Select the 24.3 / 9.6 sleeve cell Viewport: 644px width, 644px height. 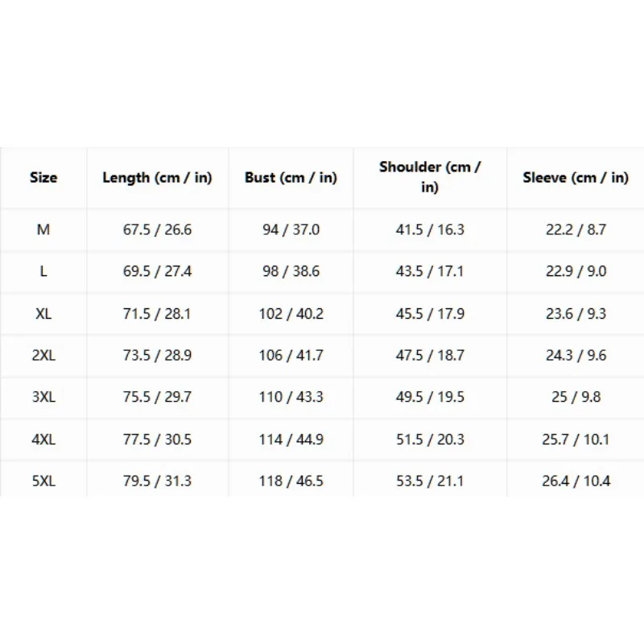point(576,355)
